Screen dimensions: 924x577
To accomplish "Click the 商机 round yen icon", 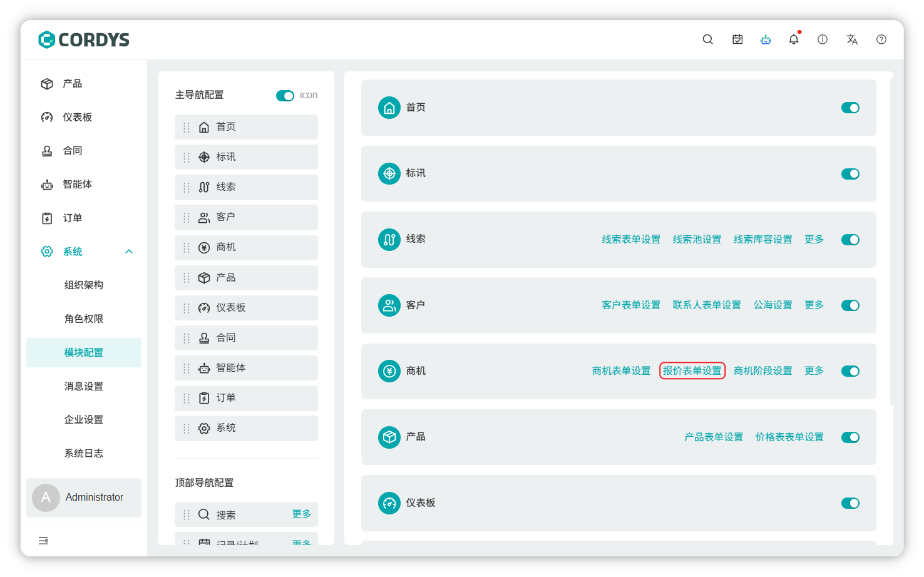I will click(x=389, y=371).
